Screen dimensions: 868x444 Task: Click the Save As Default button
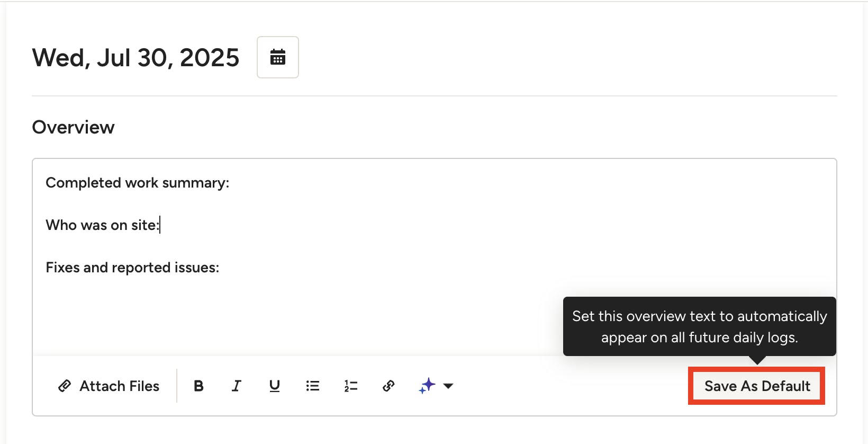point(757,386)
